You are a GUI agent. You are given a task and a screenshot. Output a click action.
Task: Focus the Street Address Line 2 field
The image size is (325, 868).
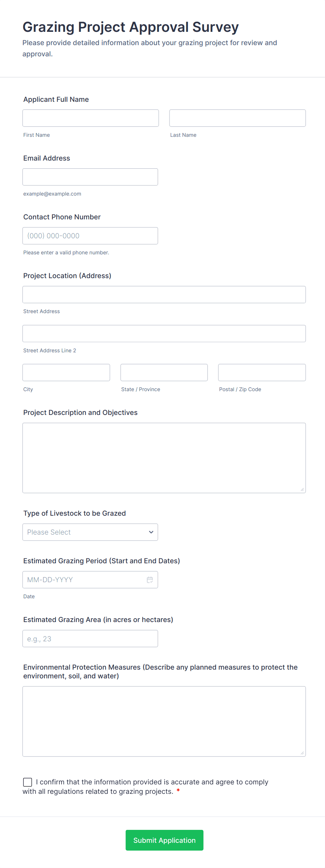coord(164,333)
